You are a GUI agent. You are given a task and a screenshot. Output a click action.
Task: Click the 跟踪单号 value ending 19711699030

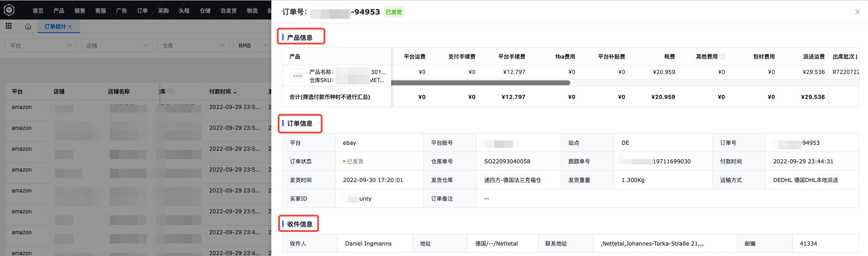pyautogui.click(x=657, y=162)
